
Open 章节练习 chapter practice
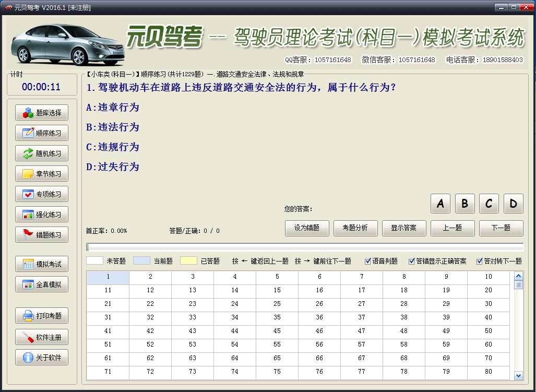pos(42,174)
